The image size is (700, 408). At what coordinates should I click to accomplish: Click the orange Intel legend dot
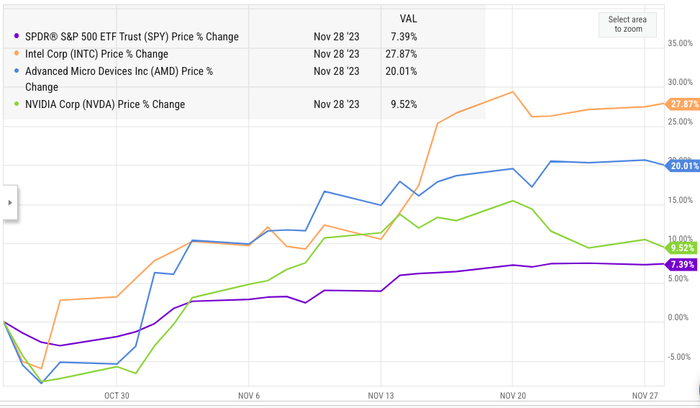click(13, 54)
